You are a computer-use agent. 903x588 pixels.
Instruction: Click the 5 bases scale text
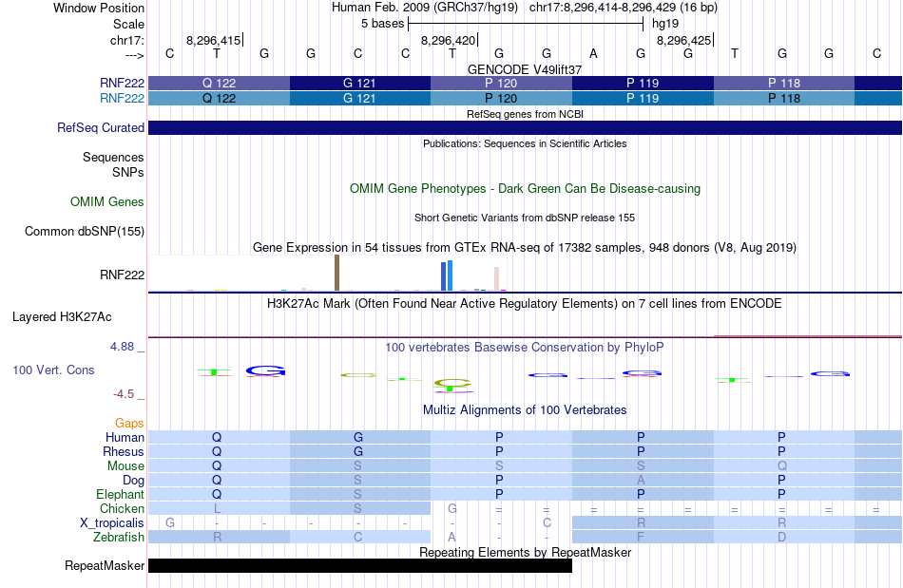(x=382, y=24)
